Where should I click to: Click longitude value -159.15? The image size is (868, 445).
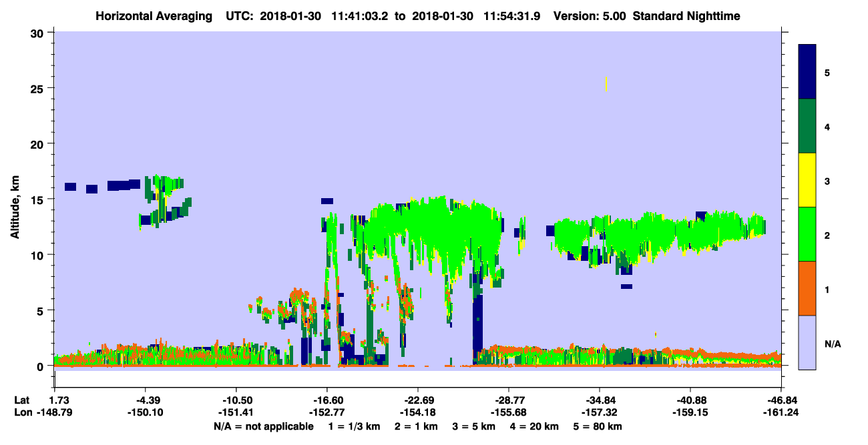[x=690, y=412]
